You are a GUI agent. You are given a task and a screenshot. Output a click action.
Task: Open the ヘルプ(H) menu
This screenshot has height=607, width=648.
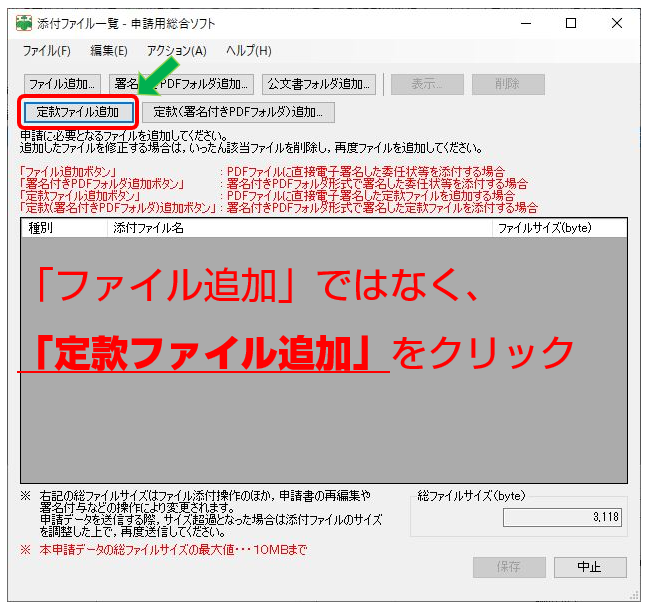(248, 51)
